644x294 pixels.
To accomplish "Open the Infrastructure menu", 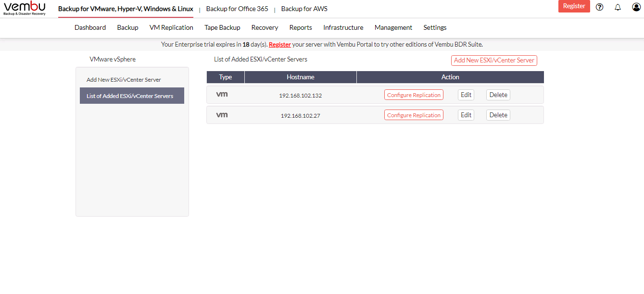I will pyautogui.click(x=343, y=27).
